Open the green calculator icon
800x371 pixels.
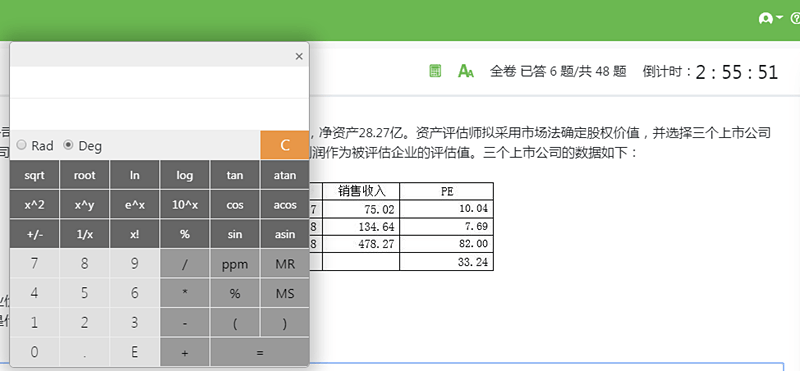click(x=435, y=71)
